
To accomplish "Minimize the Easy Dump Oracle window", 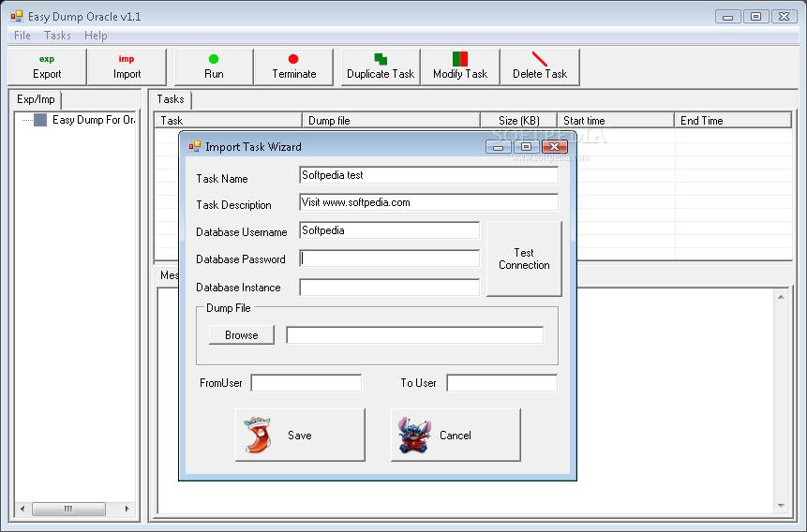I will pyautogui.click(x=727, y=17).
